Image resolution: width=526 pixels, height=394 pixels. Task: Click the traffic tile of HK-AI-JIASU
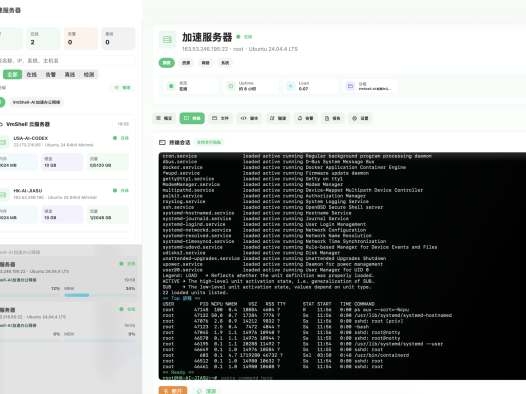[108, 214]
